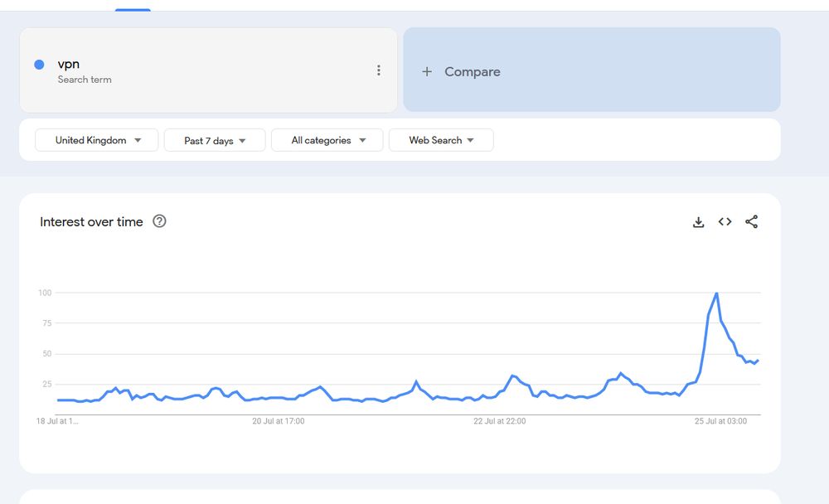Open the Past 7 days time range dropdown
Screen dimensions: 829x504
click(215, 140)
